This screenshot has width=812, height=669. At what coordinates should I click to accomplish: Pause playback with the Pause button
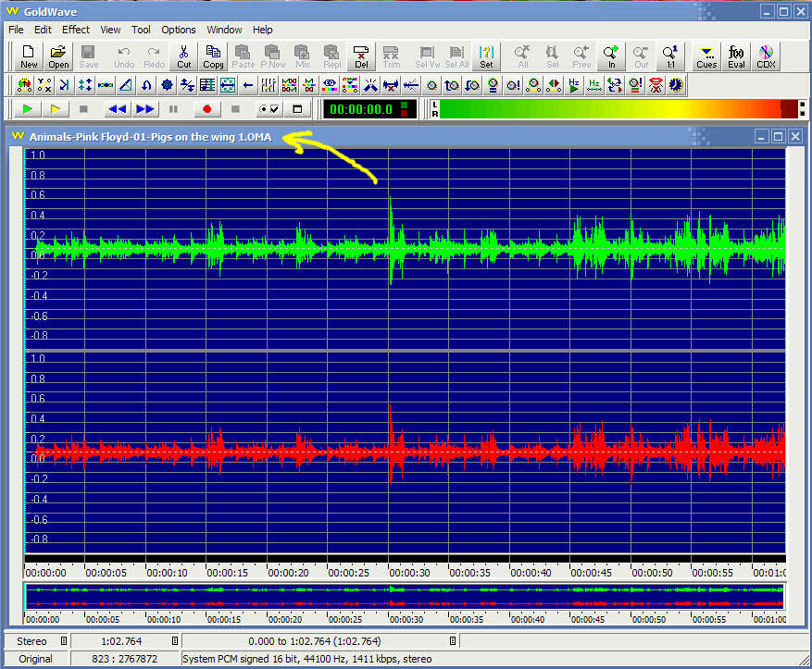173,109
